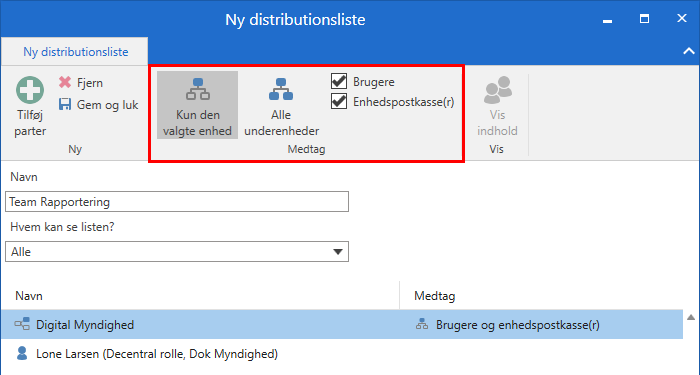Select the Digital Myndighed row
Screen dimensions: 700x375
[x=342, y=325]
